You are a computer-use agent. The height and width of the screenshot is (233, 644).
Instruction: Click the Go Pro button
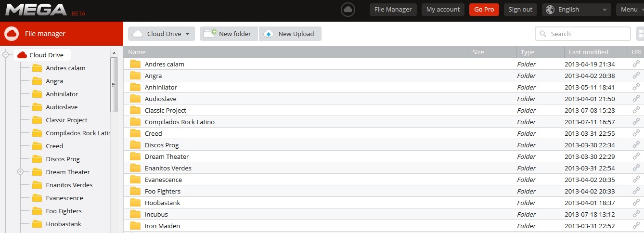[484, 10]
